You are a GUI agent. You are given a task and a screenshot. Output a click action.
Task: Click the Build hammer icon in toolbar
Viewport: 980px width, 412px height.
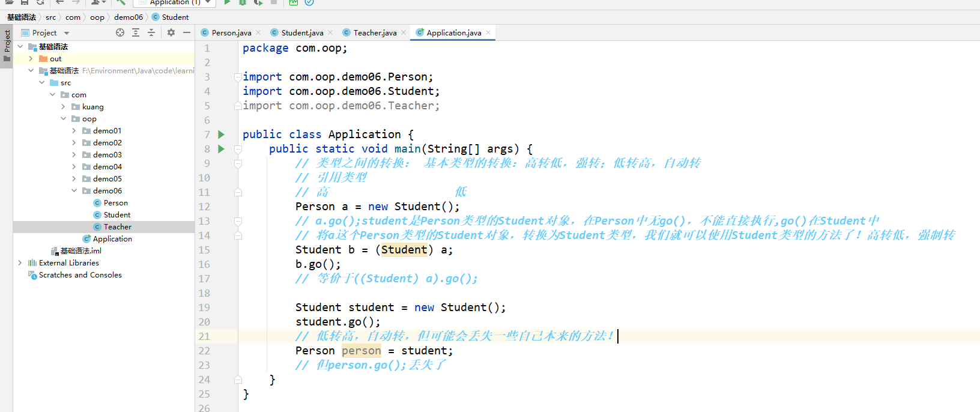click(121, 2)
